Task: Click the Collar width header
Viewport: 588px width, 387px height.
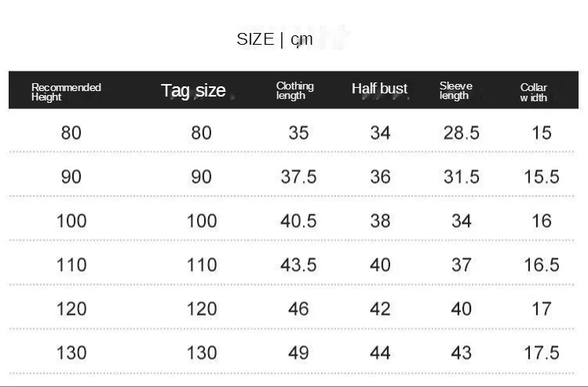Action: 534,92
